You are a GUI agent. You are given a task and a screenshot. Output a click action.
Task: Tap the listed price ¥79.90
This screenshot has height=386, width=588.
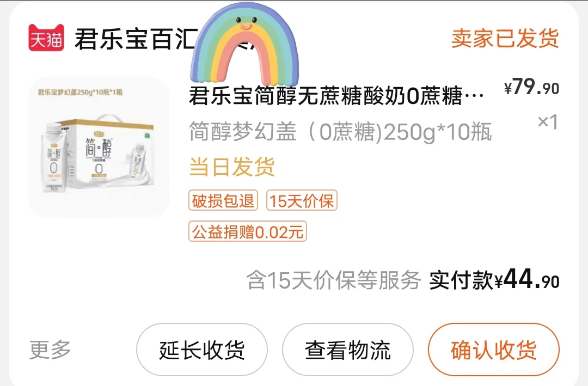pyautogui.click(x=531, y=88)
